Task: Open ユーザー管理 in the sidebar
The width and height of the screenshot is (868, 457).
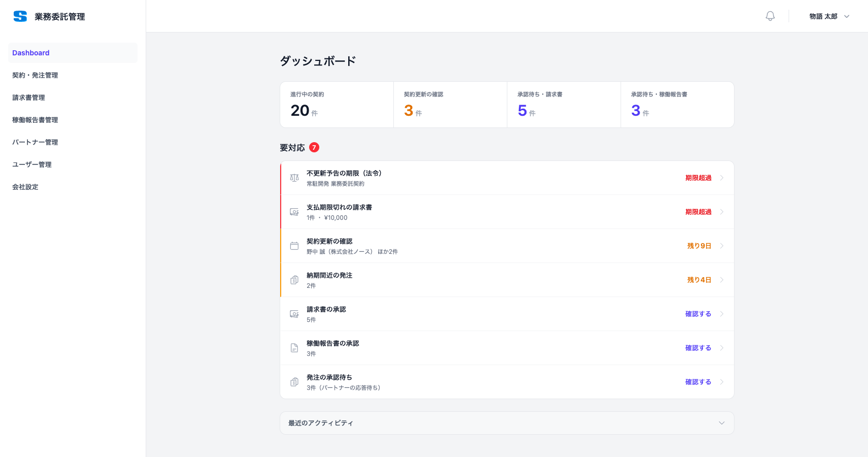Action: [x=73, y=165]
